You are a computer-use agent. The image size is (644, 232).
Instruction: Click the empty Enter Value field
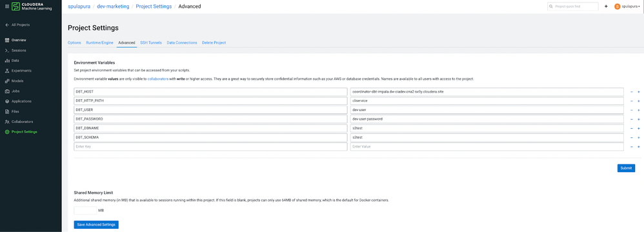487,146
